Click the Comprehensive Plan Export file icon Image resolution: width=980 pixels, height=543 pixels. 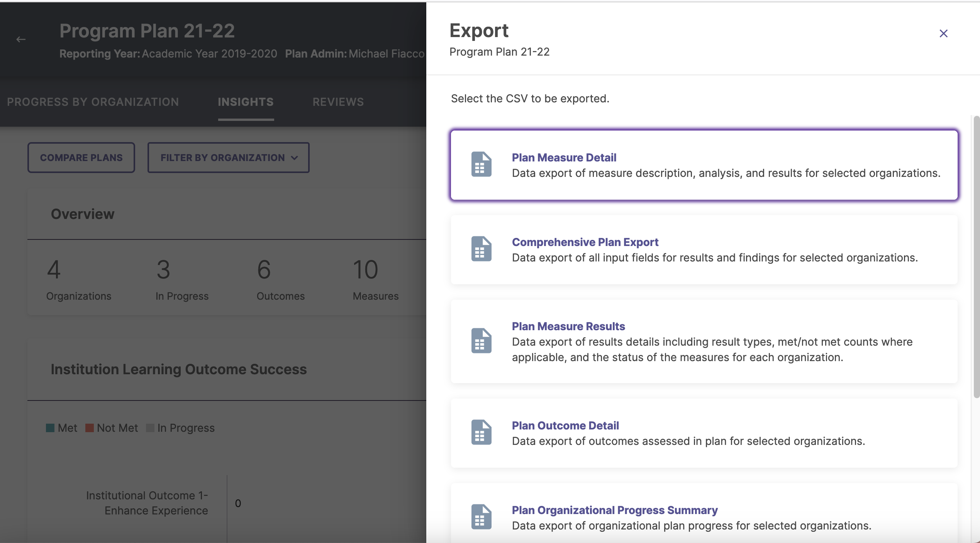[481, 249]
